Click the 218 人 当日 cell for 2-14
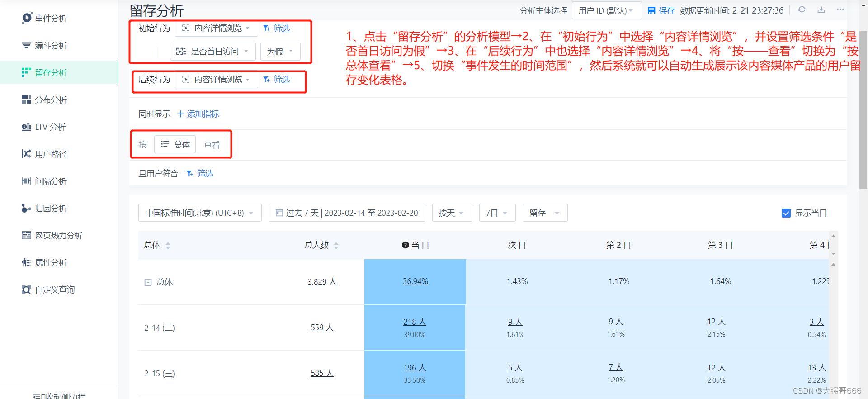This screenshot has width=868, height=399. 415,322
